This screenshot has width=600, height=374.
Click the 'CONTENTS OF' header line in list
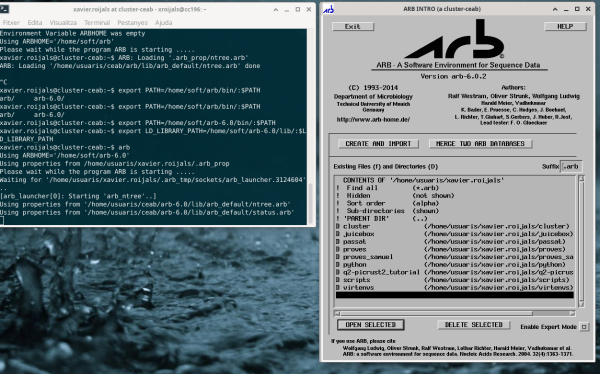pyautogui.click(x=455, y=180)
